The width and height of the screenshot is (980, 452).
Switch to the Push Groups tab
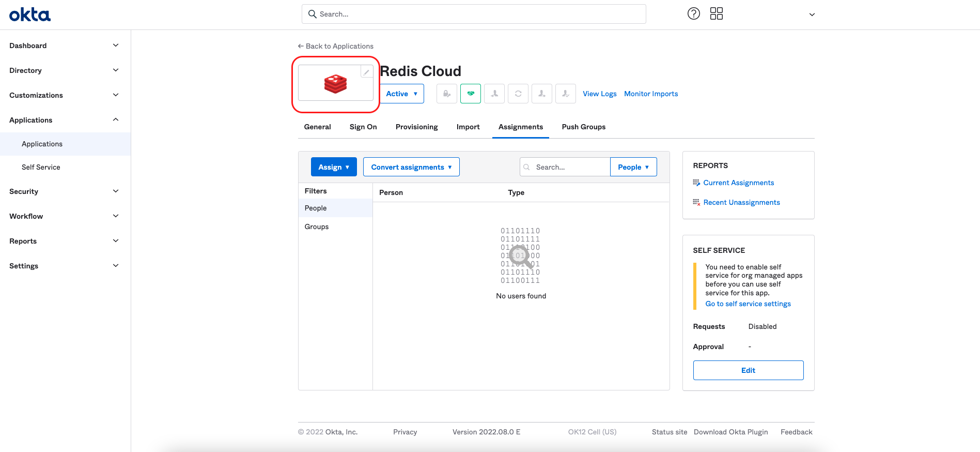[583, 127]
